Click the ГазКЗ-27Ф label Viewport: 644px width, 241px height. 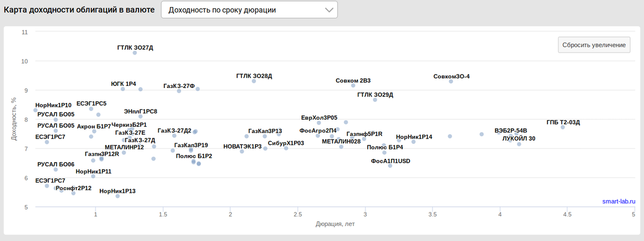[x=179, y=86]
